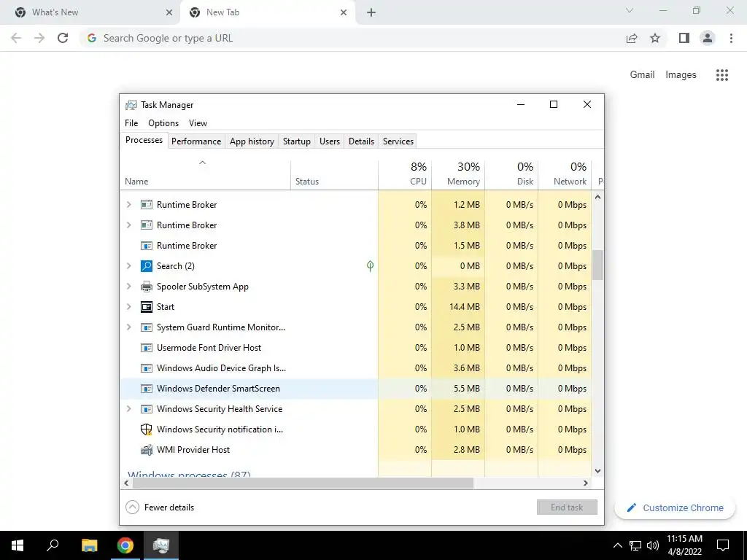The width and height of the screenshot is (747, 560).
Task: Open the Google apps grid
Action: click(722, 75)
